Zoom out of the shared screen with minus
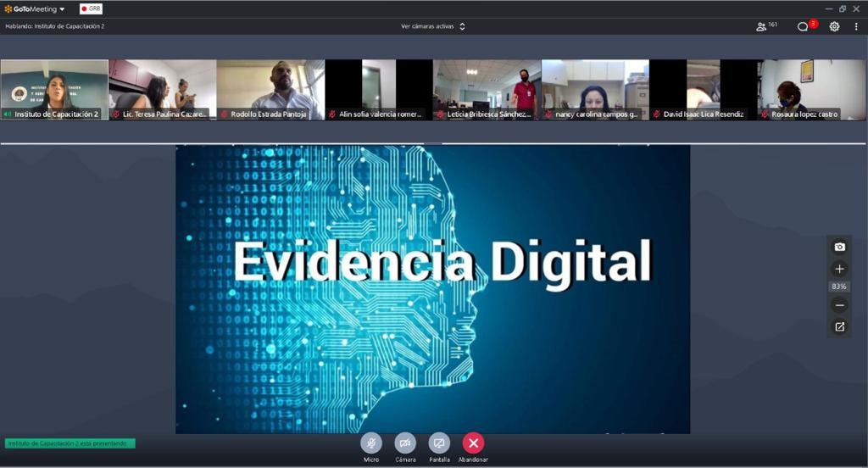The height and width of the screenshot is (468, 868). 839,305
